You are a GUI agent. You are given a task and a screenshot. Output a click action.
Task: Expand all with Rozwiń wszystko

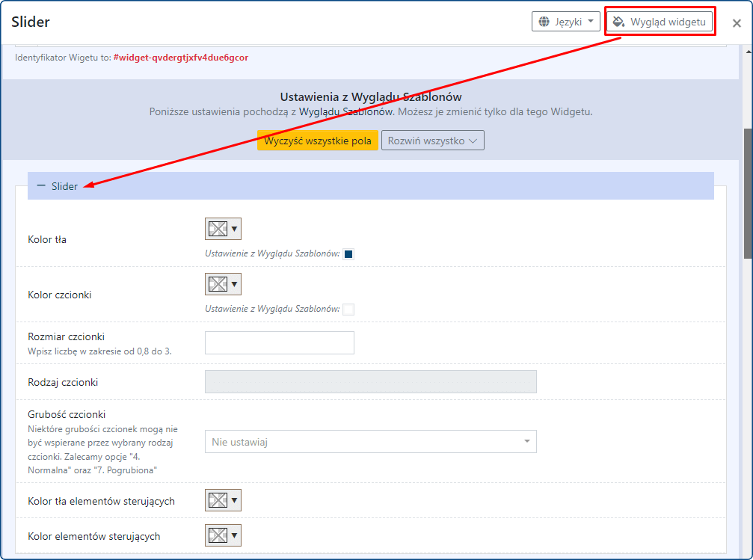[432, 141]
